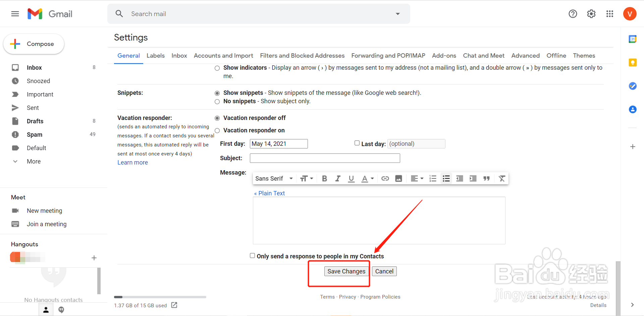Open the Themes settings tab
The image size is (644, 316).
coord(584,56)
